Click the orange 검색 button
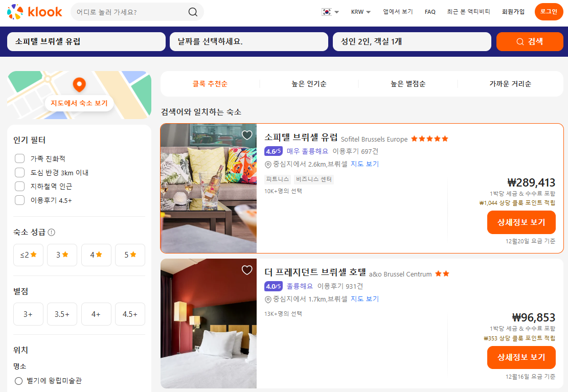 pos(530,42)
